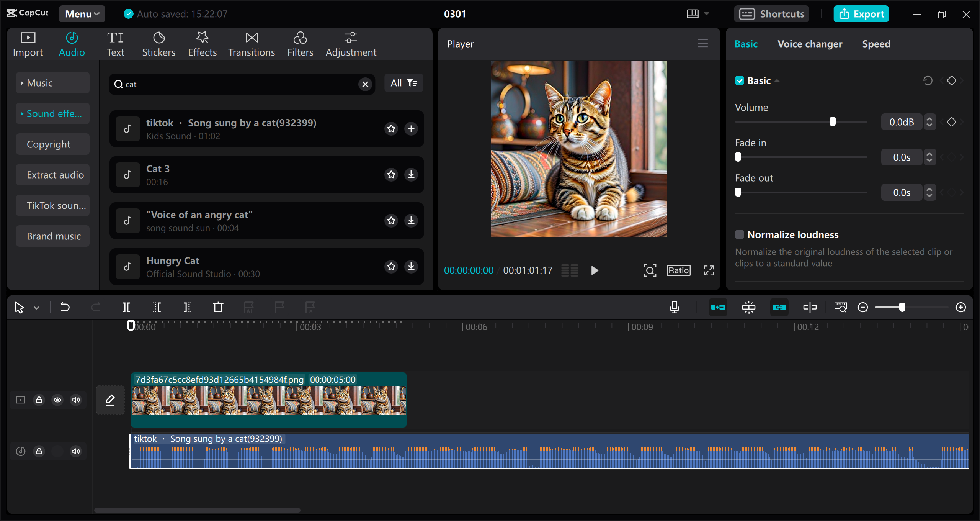
Task: Clear the 'cat' search field with the X
Action: tap(365, 84)
